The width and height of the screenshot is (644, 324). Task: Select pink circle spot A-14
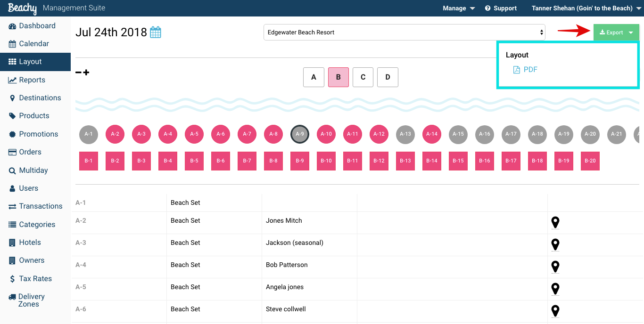coord(432,134)
